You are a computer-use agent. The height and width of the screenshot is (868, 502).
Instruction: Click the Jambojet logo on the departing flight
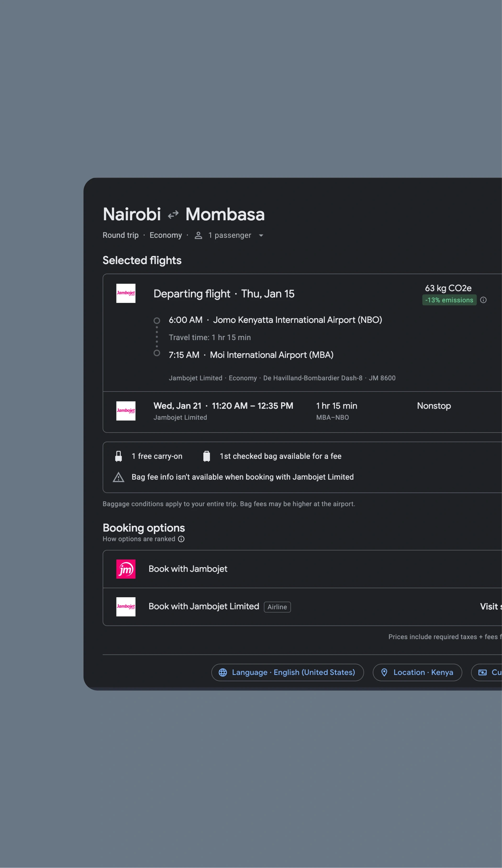coord(126,294)
